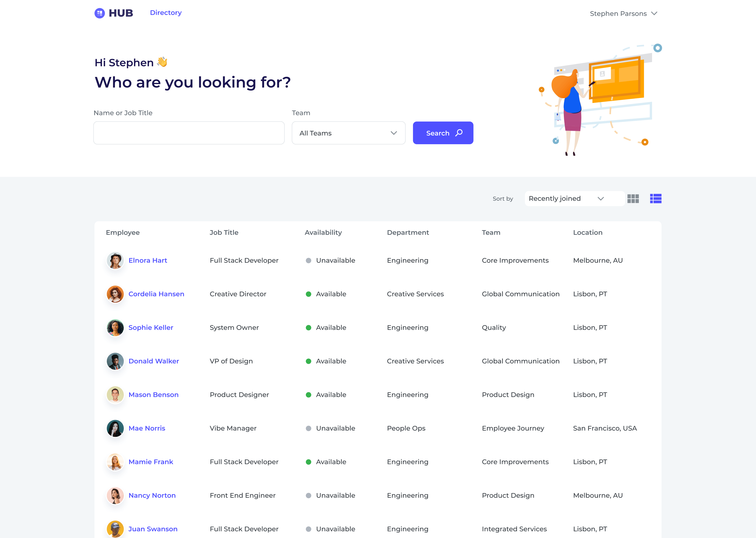Click the 'Product Designer' job title cell

point(239,395)
